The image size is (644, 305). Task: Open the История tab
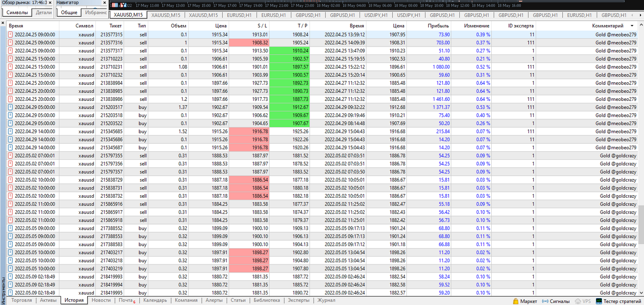(x=74, y=301)
